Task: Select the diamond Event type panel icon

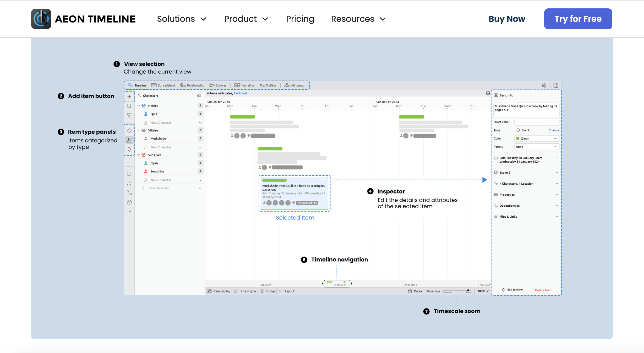Action: [x=129, y=131]
